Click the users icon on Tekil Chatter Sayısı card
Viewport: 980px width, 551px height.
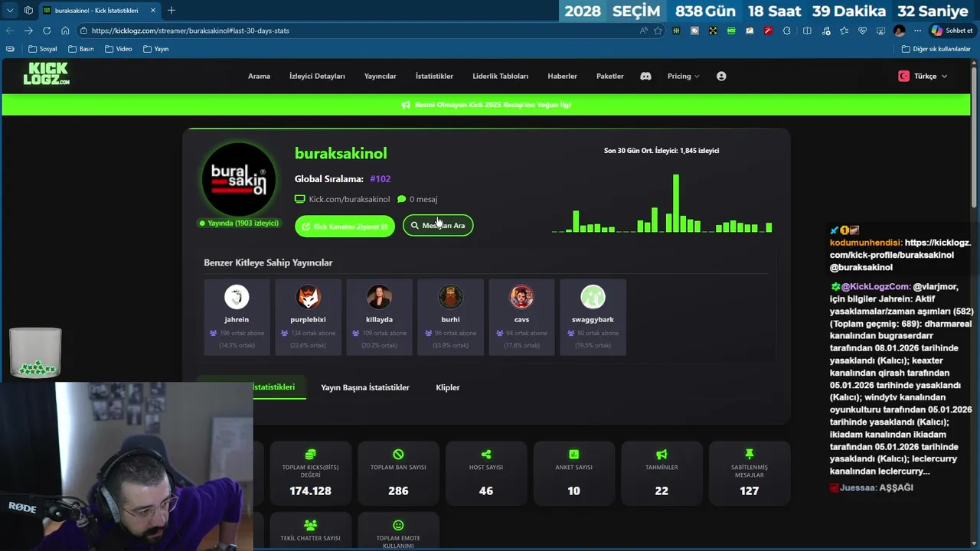click(310, 526)
